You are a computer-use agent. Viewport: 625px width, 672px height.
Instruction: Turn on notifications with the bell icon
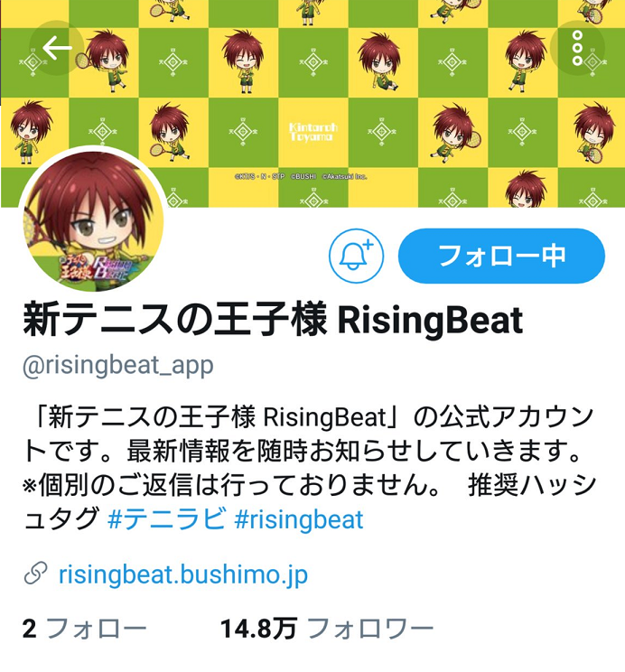tap(356, 256)
